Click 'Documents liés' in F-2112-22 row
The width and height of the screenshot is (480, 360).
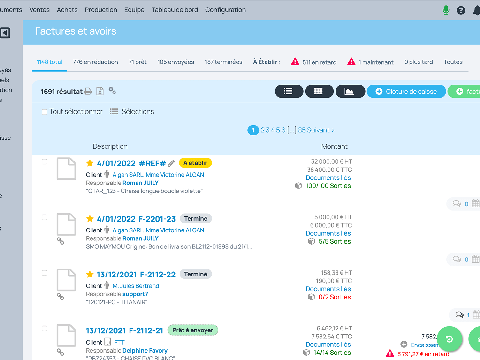click(x=328, y=289)
